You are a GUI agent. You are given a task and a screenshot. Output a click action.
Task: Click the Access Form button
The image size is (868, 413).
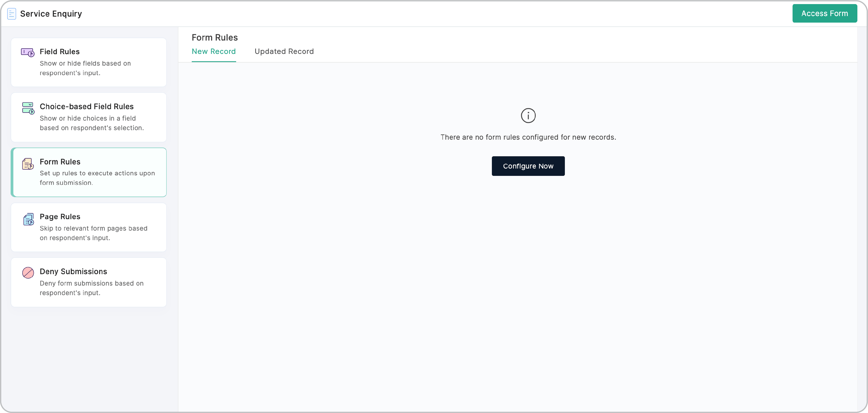click(x=825, y=13)
